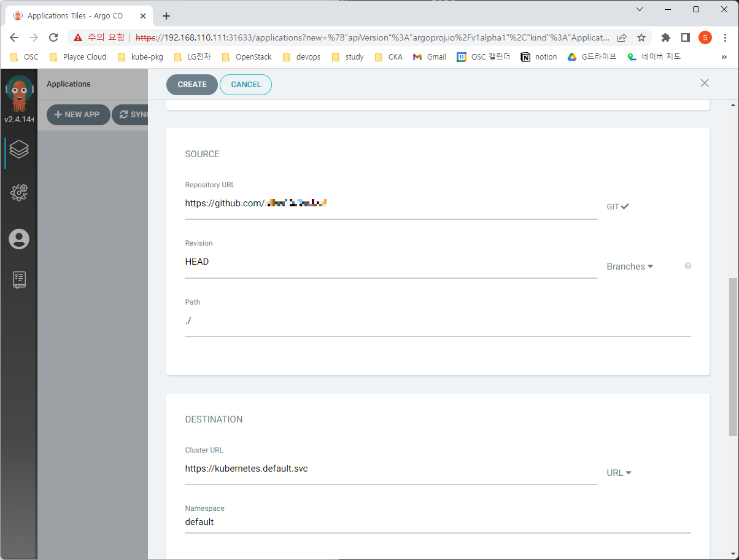Click the DESTINATION section heading
The width and height of the screenshot is (739, 560).
(x=214, y=419)
